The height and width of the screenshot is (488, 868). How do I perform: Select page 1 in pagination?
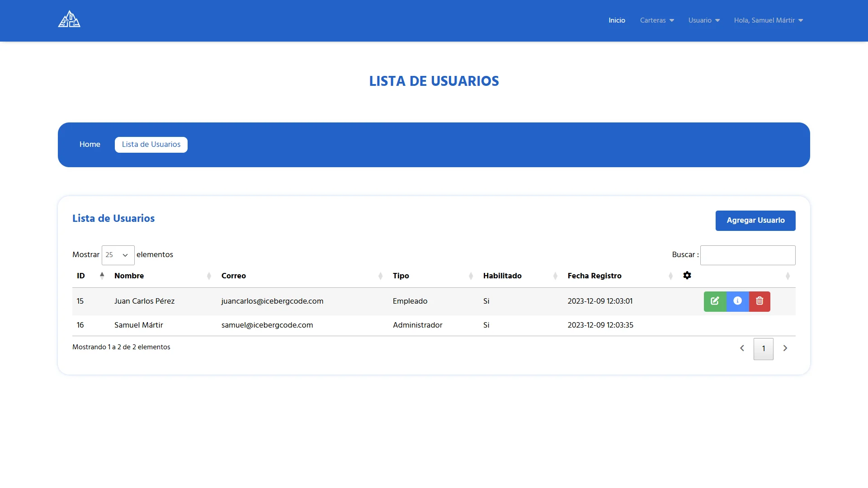pos(764,349)
